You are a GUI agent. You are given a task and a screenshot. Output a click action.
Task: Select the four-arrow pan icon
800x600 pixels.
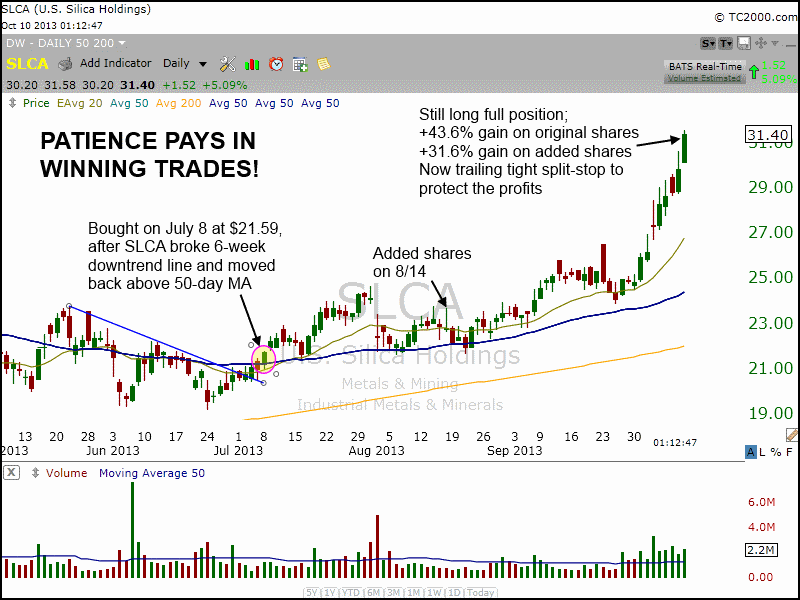761,43
